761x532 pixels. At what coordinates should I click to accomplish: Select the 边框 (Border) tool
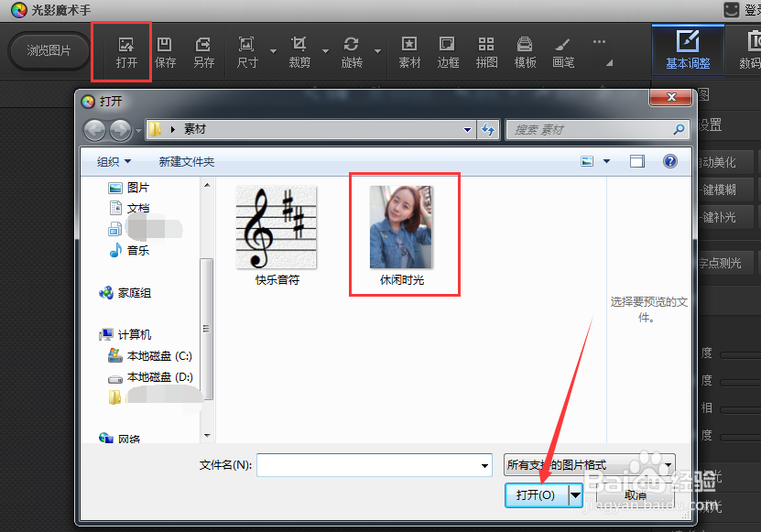tap(447, 50)
